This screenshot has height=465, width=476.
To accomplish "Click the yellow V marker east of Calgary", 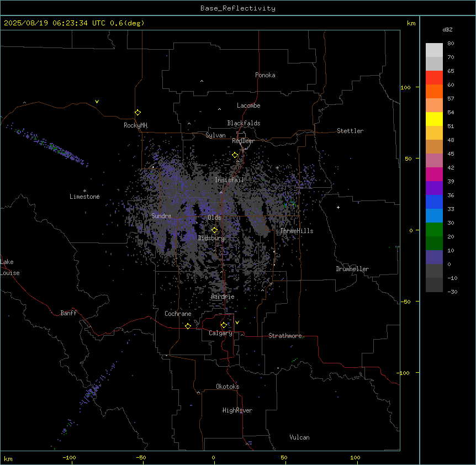I will click(x=237, y=323).
